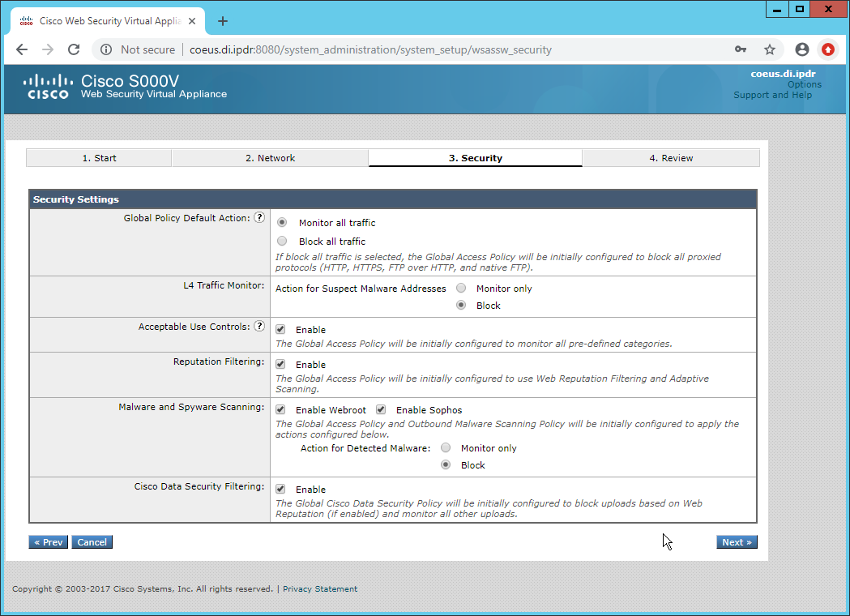Open the Privacy Statement link
The width and height of the screenshot is (850, 616).
coord(320,589)
